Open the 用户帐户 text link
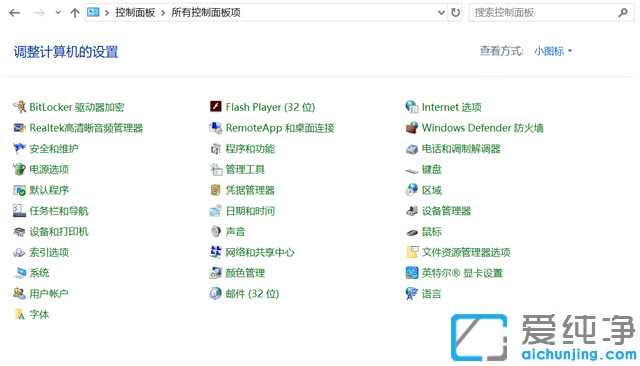 click(49, 293)
